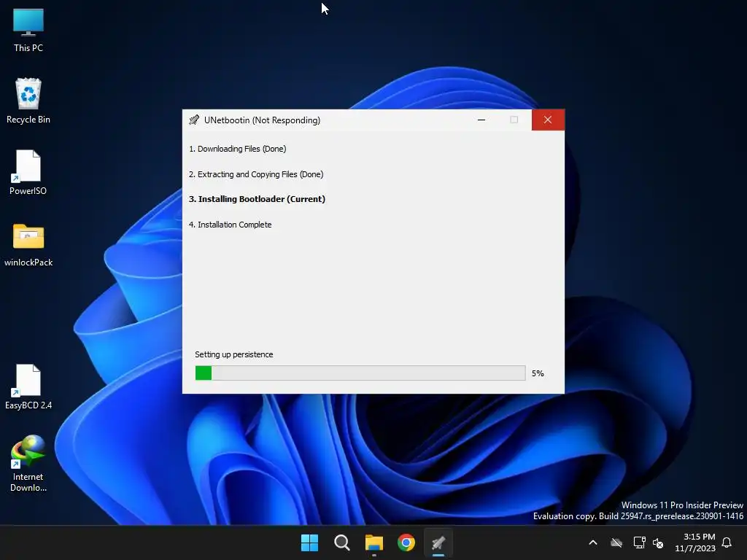Select the winlockPack folder icon
The width and height of the screenshot is (747, 560).
point(28,245)
